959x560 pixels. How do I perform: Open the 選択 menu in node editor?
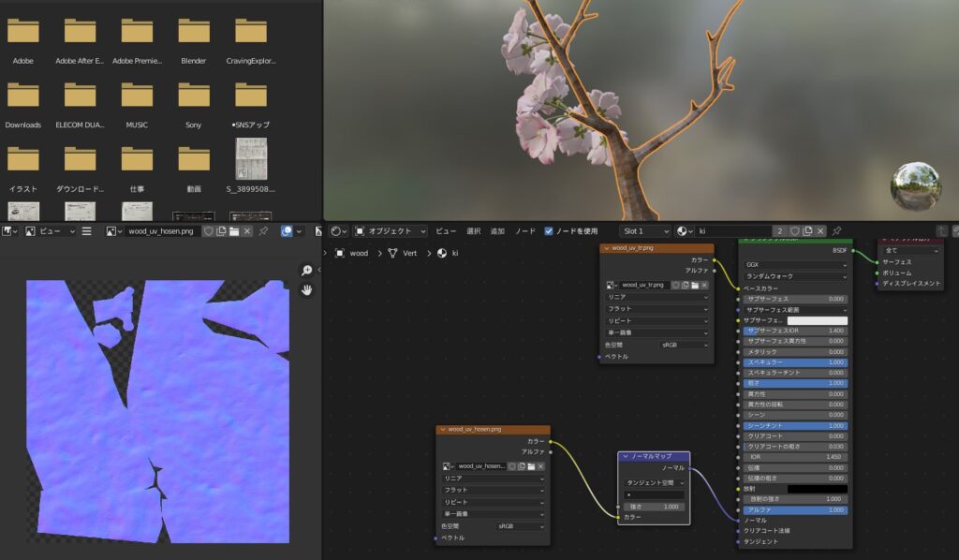474,230
